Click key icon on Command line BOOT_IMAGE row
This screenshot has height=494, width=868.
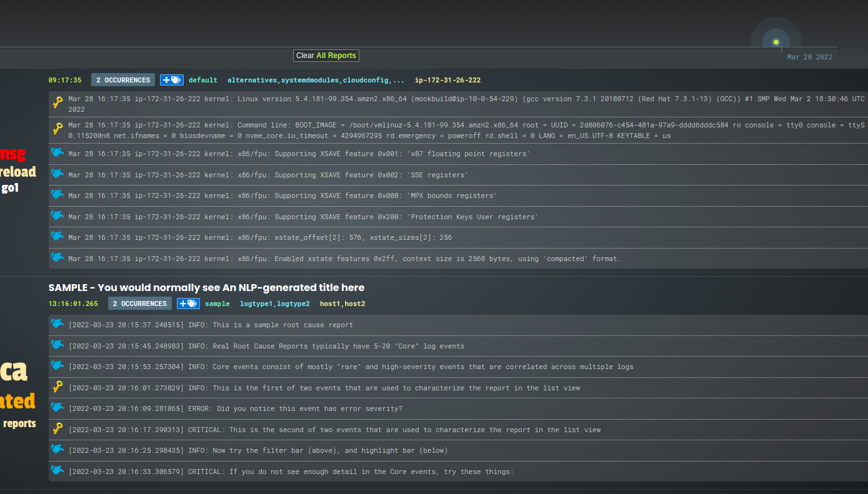pos(57,129)
